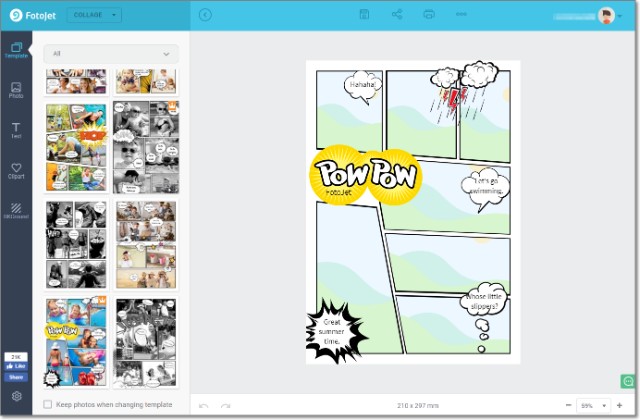Open the user account avatar menu
This screenshot has width=640, height=420.
click(608, 15)
